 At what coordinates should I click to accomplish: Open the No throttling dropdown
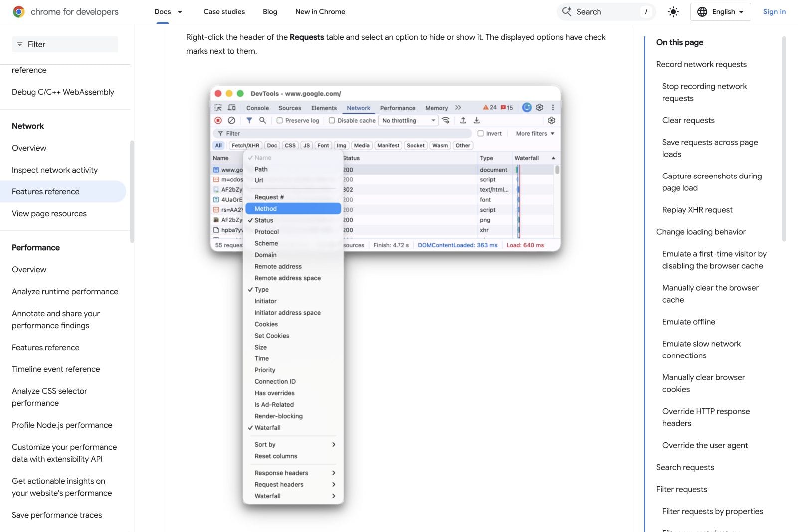409,120
